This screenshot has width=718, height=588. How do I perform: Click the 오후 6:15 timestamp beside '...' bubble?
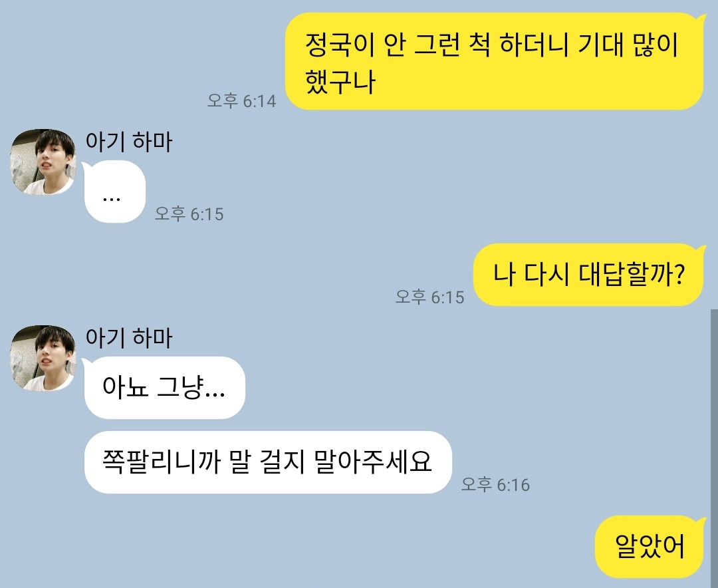coord(189,214)
